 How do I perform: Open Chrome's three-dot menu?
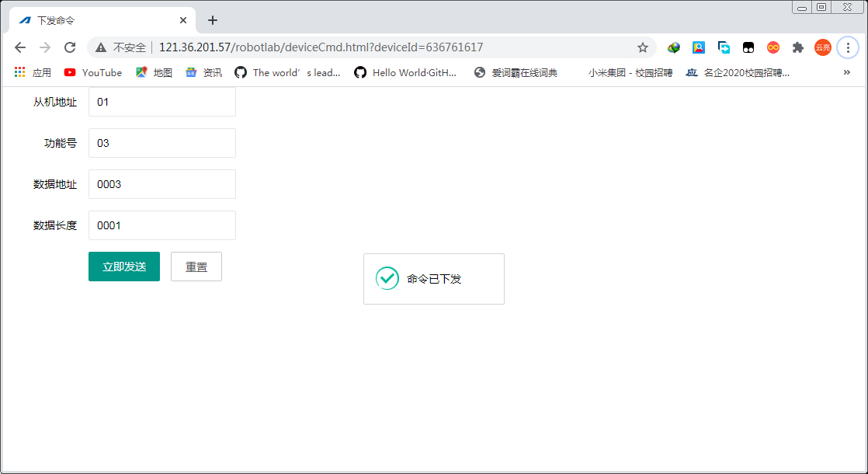click(x=848, y=47)
